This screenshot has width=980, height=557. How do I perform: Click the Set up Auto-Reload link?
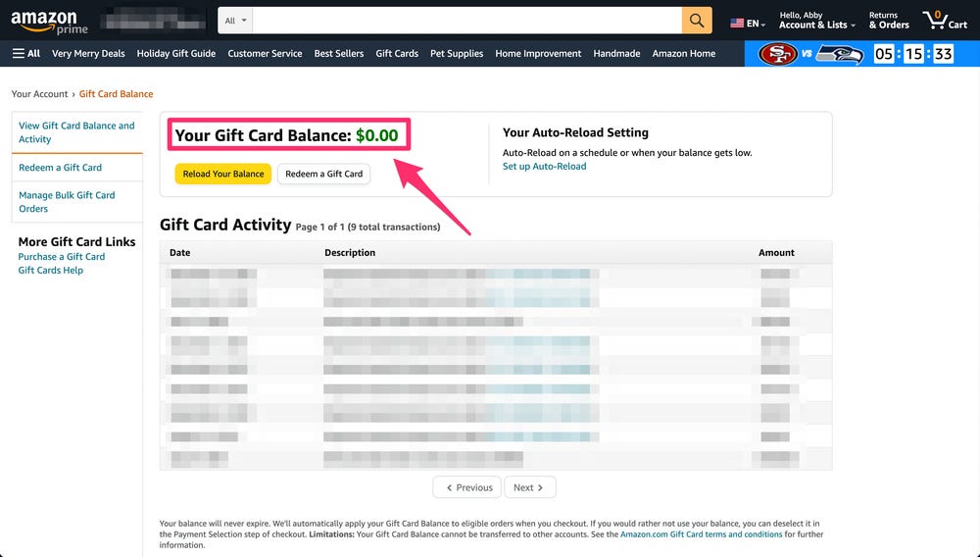pyautogui.click(x=544, y=167)
